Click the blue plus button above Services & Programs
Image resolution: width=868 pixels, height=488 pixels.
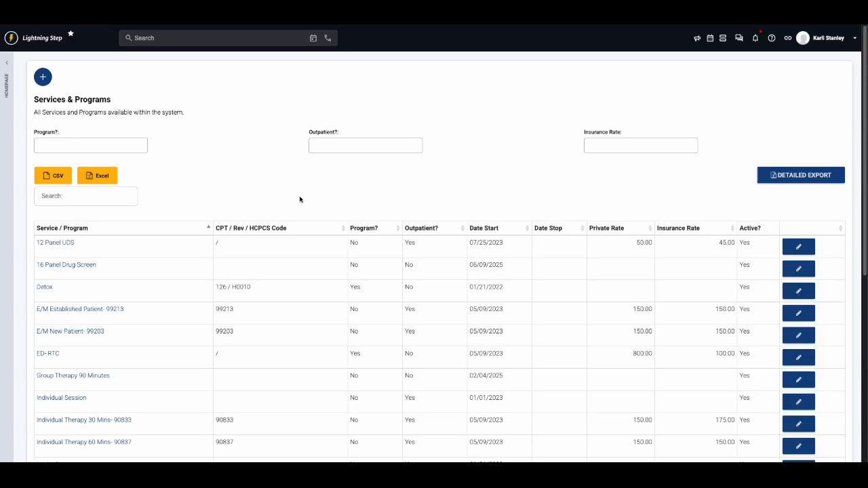[43, 77]
